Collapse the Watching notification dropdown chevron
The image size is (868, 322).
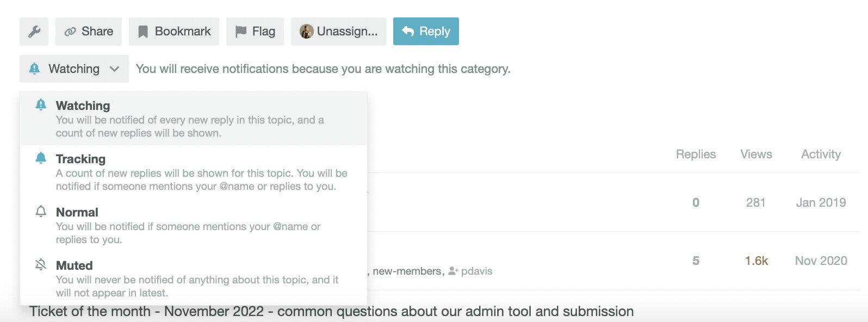(114, 69)
